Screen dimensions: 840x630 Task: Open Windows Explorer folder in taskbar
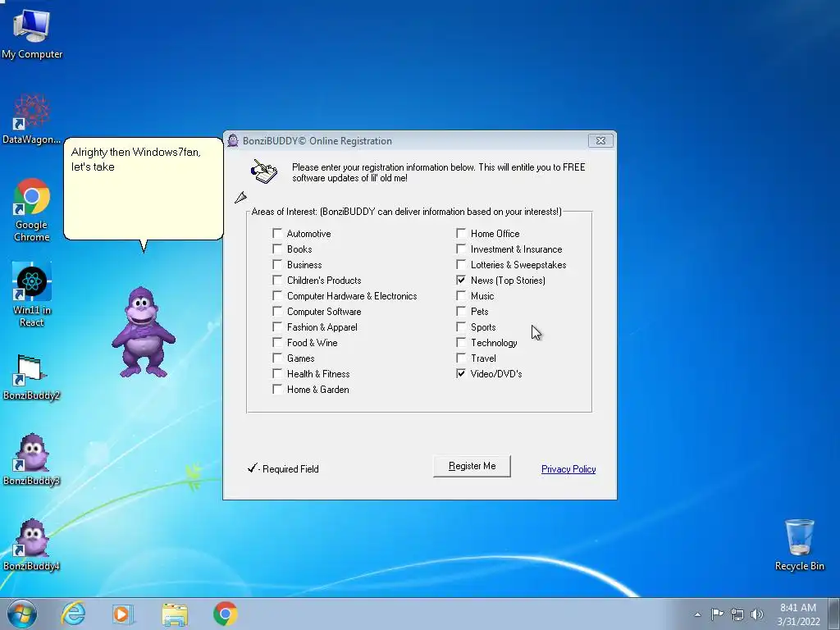pyautogui.click(x=175, y=614)
